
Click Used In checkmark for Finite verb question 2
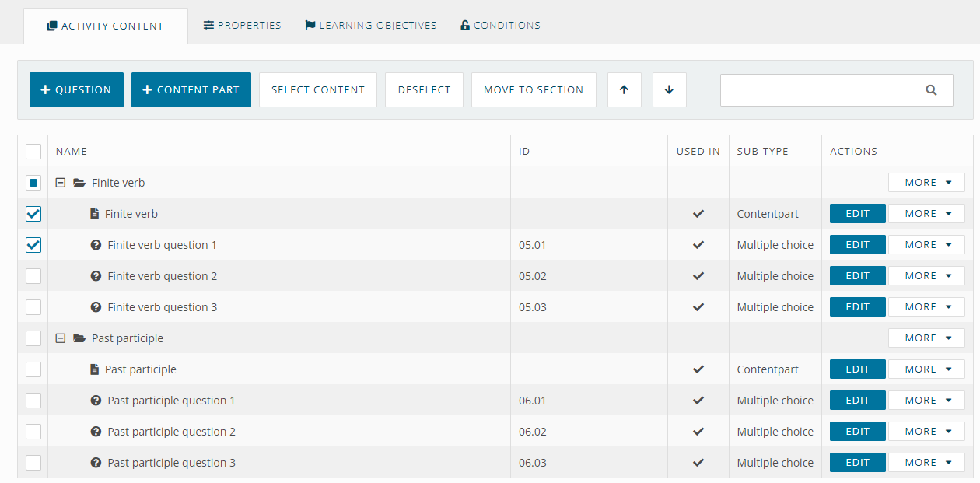698,276
